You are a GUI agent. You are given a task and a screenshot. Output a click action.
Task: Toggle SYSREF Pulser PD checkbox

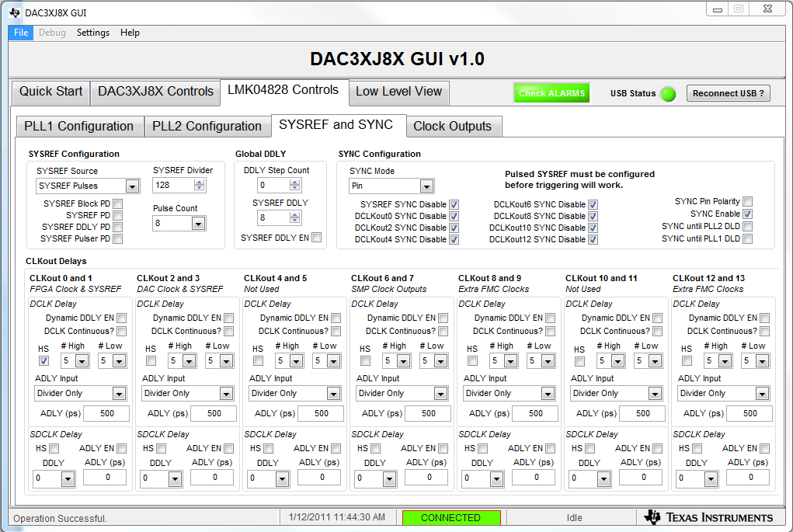[118, 238]
